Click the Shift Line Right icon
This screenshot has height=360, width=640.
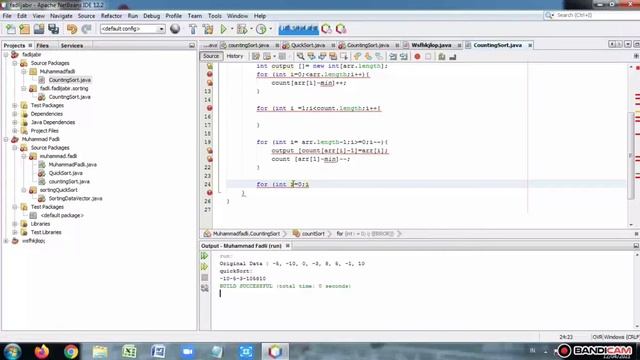[x=404, y=57]
